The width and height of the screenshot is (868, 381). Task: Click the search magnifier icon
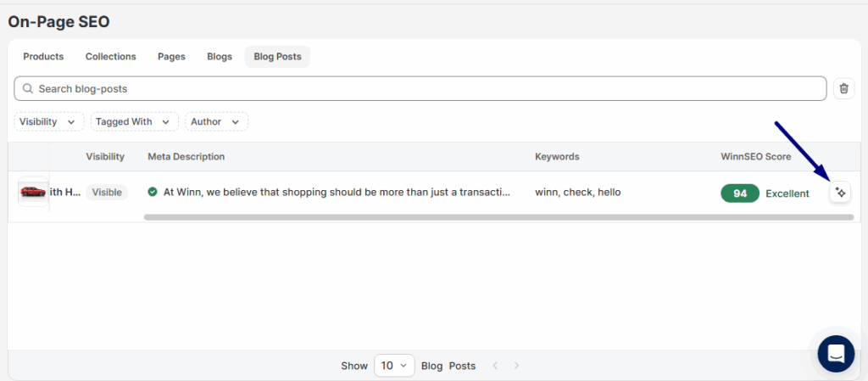tap(28, 88)
